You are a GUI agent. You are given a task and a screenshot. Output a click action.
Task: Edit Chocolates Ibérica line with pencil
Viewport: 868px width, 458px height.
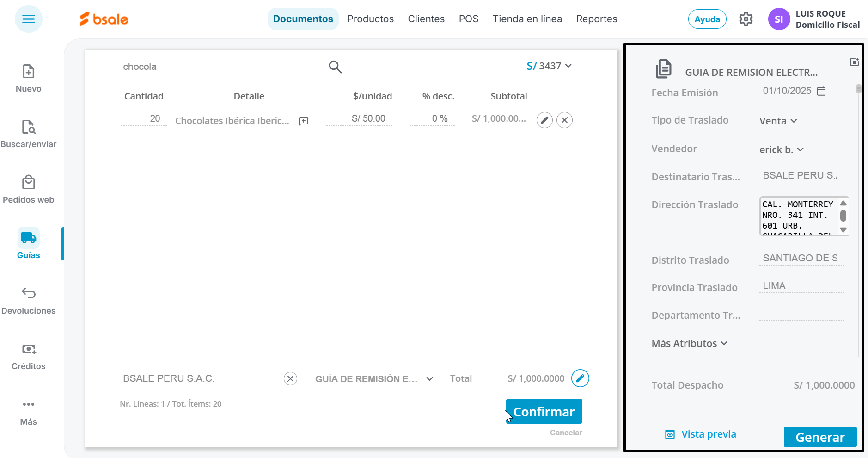point(544,120)
